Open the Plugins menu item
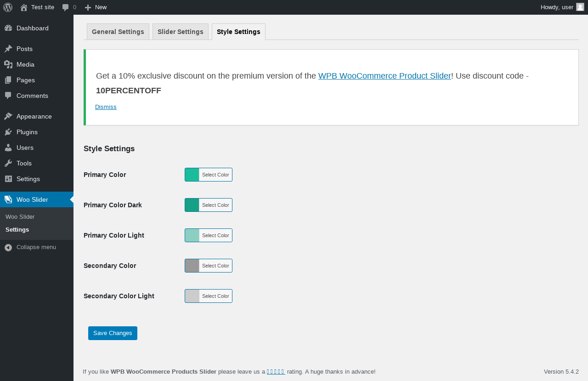Screen dimensions: 588x381 (37, 132)
